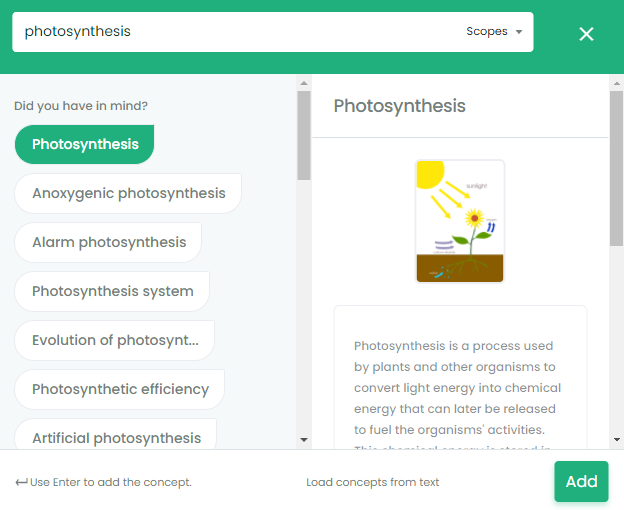Click the photosynthesis diagram thumbnail
Image resolution: width=624 pixels, height=510 pixels.
pos(460,221)
